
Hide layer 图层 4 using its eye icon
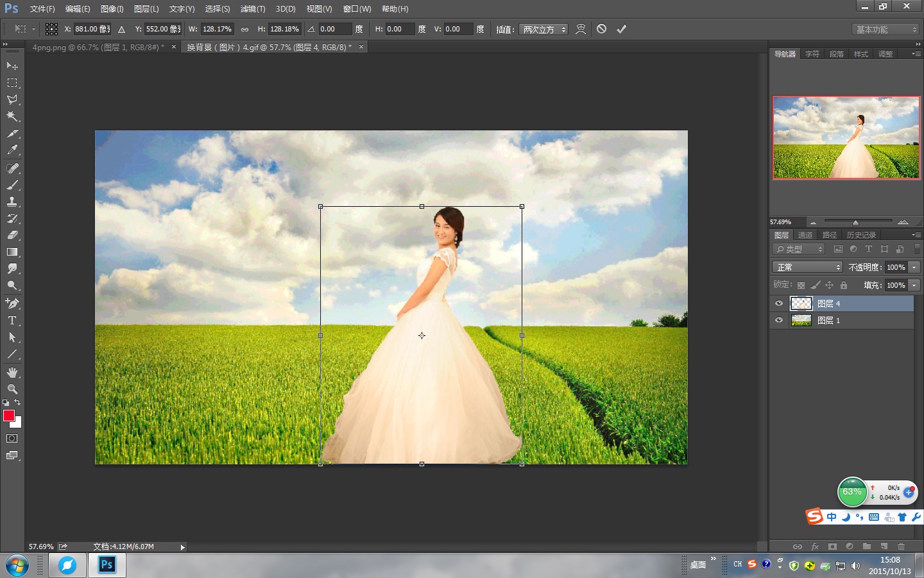coord(779,304)
